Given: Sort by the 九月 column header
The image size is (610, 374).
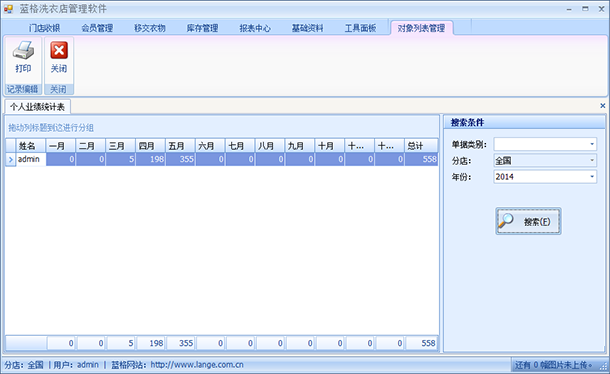Looking at the screenshot, I should tap(300, 146).
